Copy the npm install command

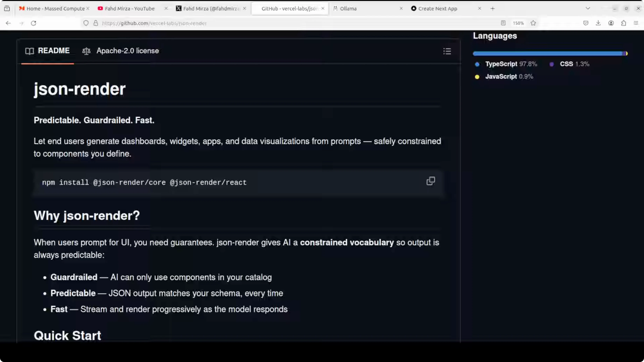pyautogui.click(x=430, y=181)
